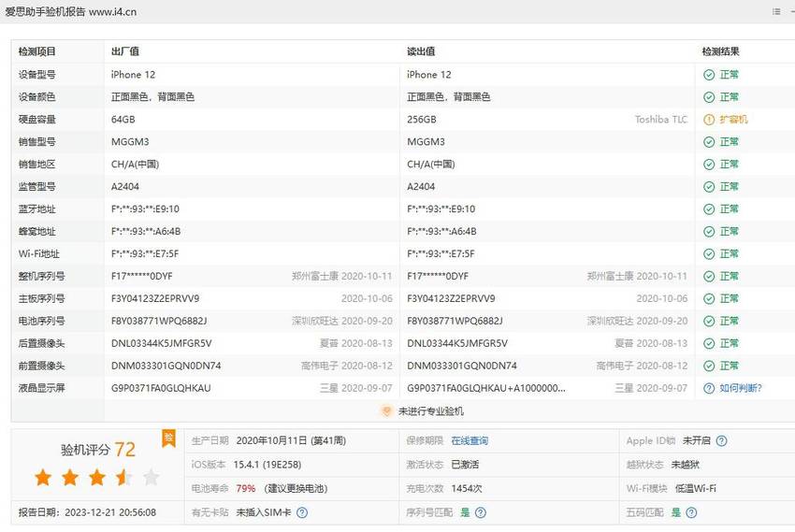
Task: Click the 出厂值 column header
Action: pyautogui.click(x=125, y=51)
